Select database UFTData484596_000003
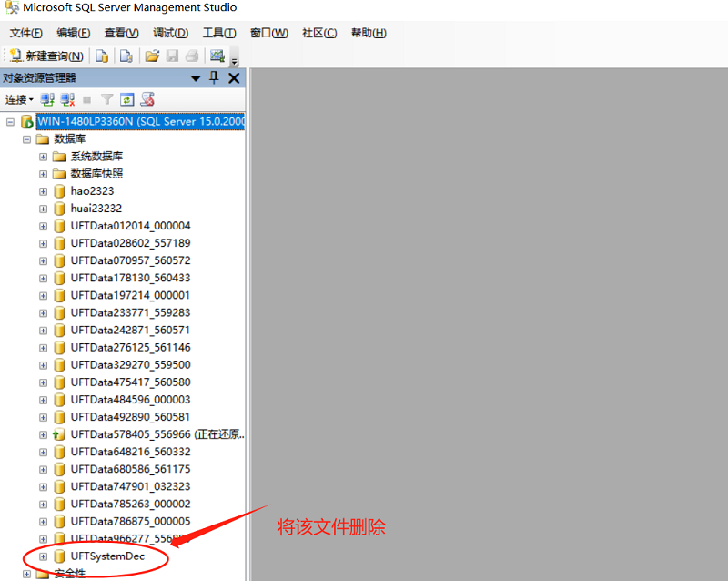This screenshot has height=581, width=728. (130, 400)
